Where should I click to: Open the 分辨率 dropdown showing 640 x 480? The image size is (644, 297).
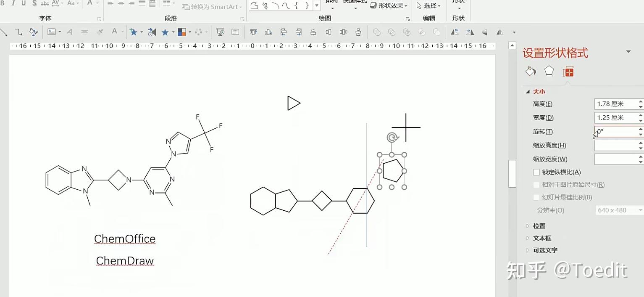click(619, 210)
